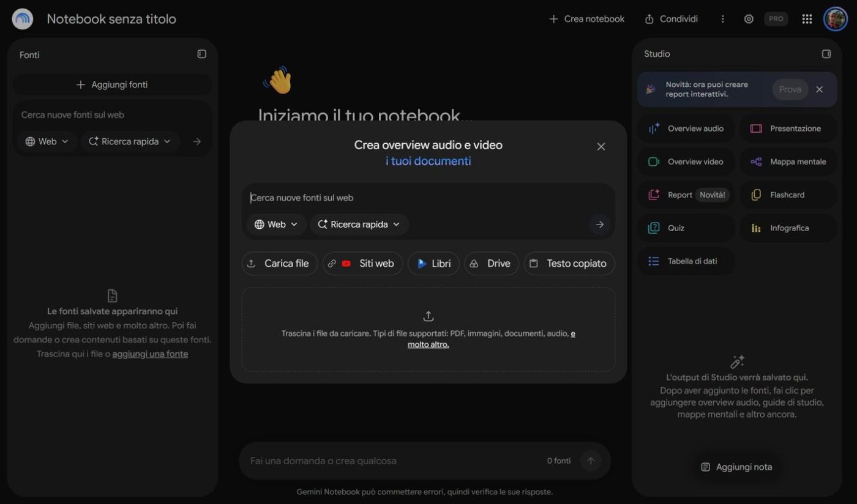The width and height of the screenshot is (857, 504).
Task: Click the Novità! badge next to Report
Action: (x=713, y=195)
